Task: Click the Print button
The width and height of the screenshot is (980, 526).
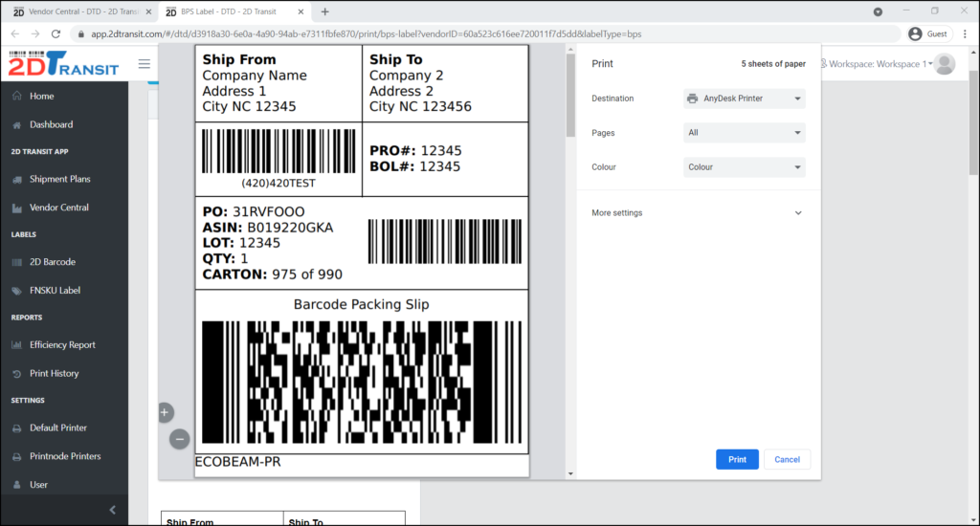Action: coord(737,459)
